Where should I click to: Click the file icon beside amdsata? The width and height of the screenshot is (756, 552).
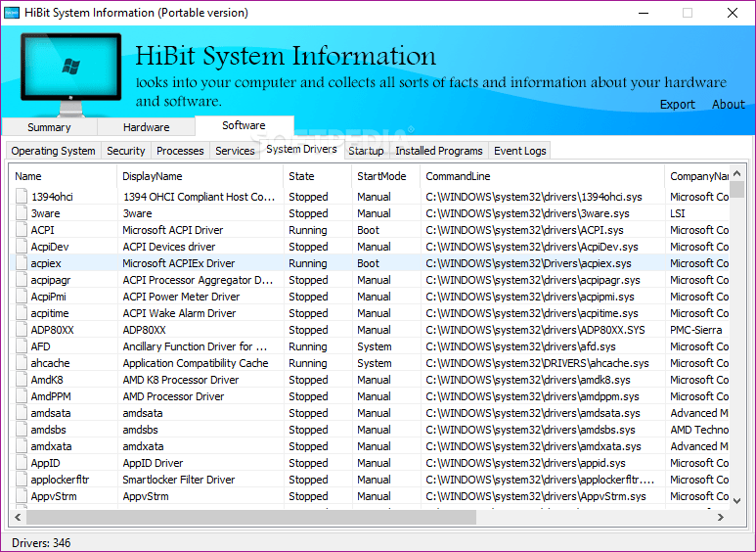[x=22, y=413]
